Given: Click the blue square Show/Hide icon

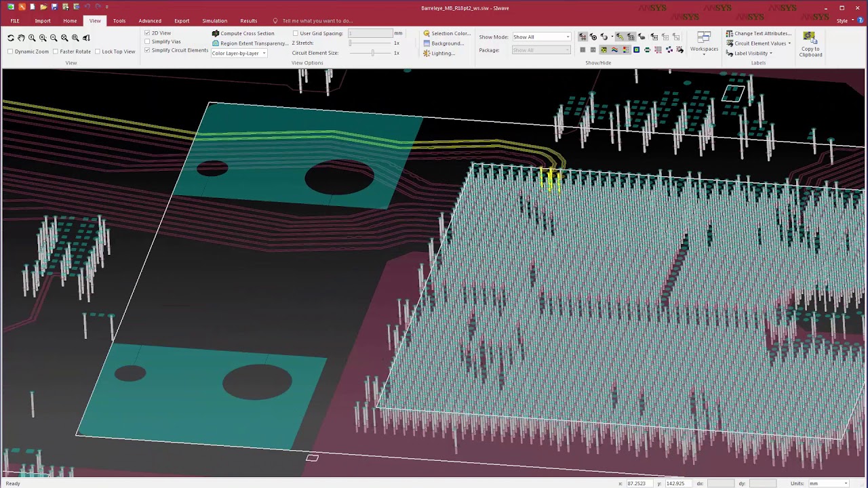Looking at the screenshot, I should tap(636, 49).
